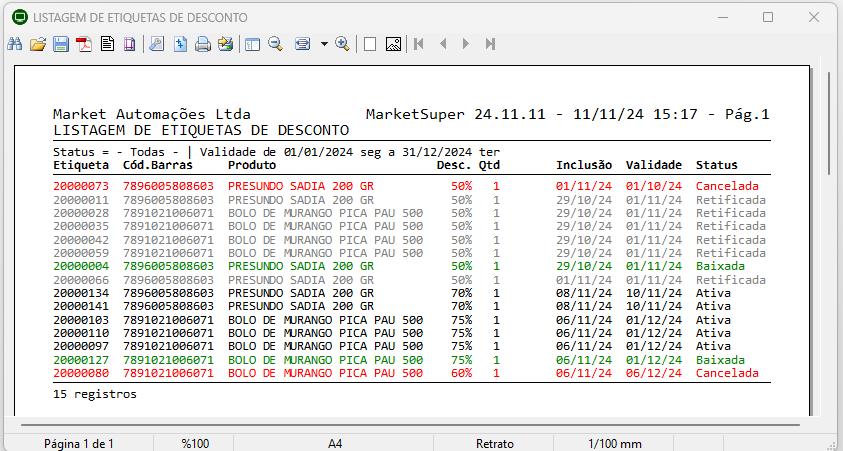Click the 'Retrato' orientation status entry
Viewport: 843px width, 451px height.
[495, 444]
